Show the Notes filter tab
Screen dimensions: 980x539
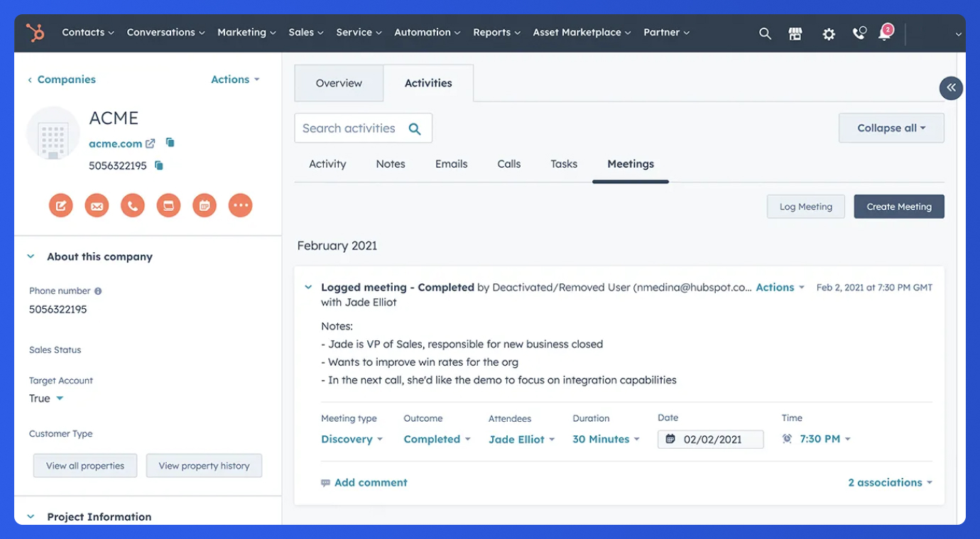pos(391,164)
